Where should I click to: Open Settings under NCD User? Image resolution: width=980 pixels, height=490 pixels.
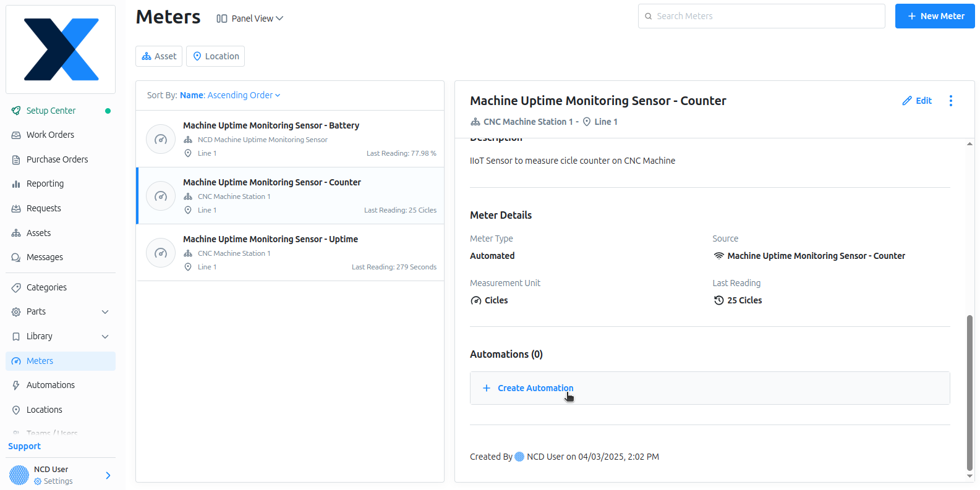[53, 481]
